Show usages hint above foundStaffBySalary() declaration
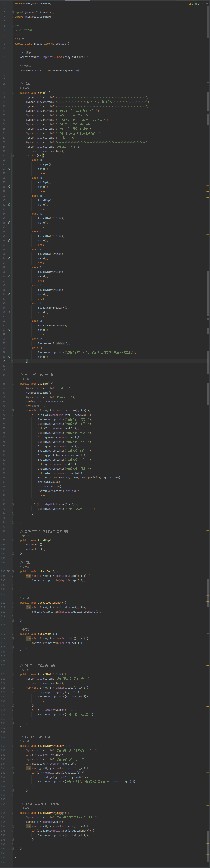Viewport: 210px width, 868px height. 25,741
